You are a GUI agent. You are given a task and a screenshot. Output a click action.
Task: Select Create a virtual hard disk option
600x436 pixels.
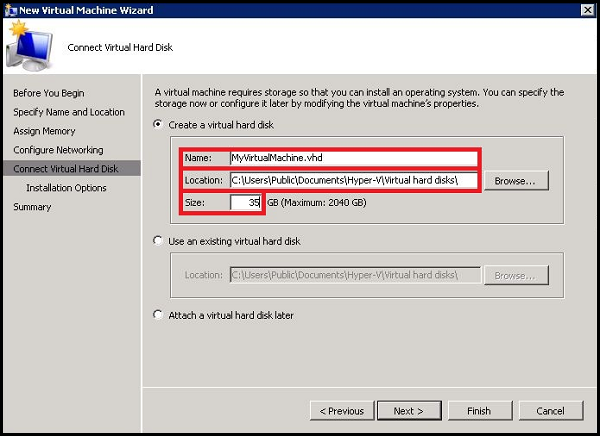158,124
